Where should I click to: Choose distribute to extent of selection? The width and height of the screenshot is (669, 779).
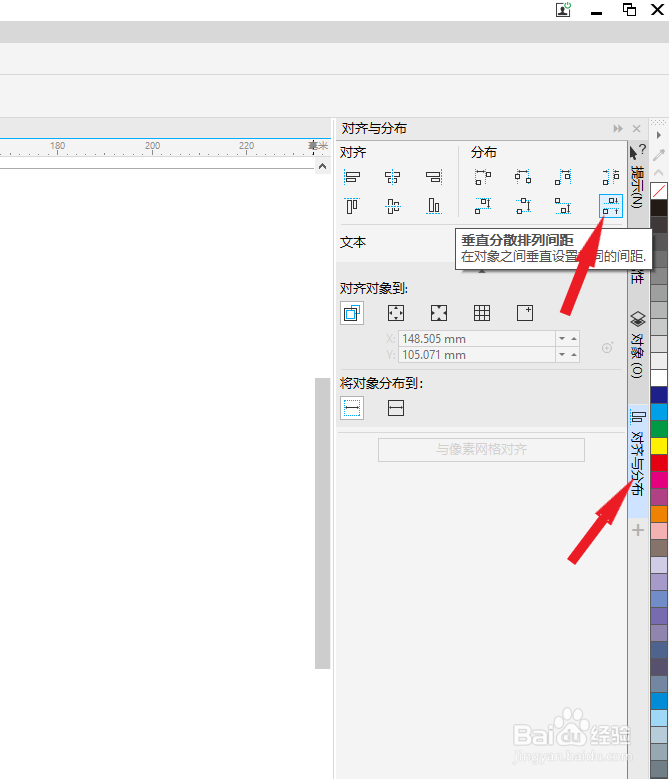coord(352,408)
